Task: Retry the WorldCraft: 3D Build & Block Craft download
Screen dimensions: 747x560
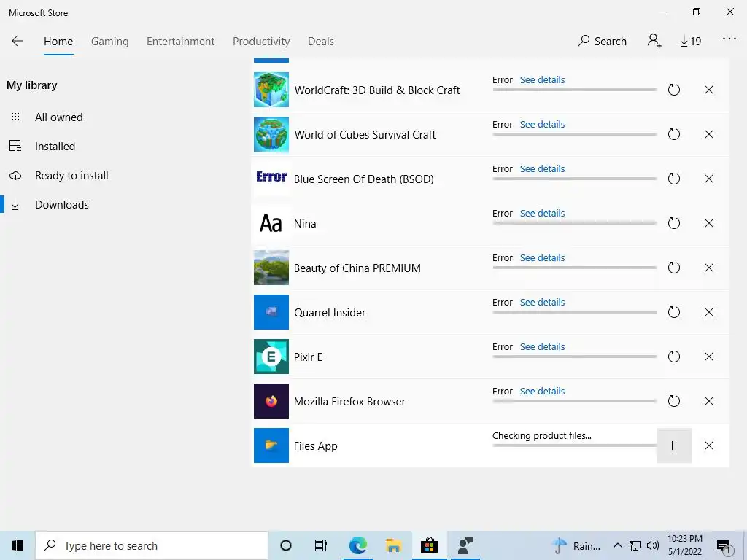Action: tap(673, 90)
